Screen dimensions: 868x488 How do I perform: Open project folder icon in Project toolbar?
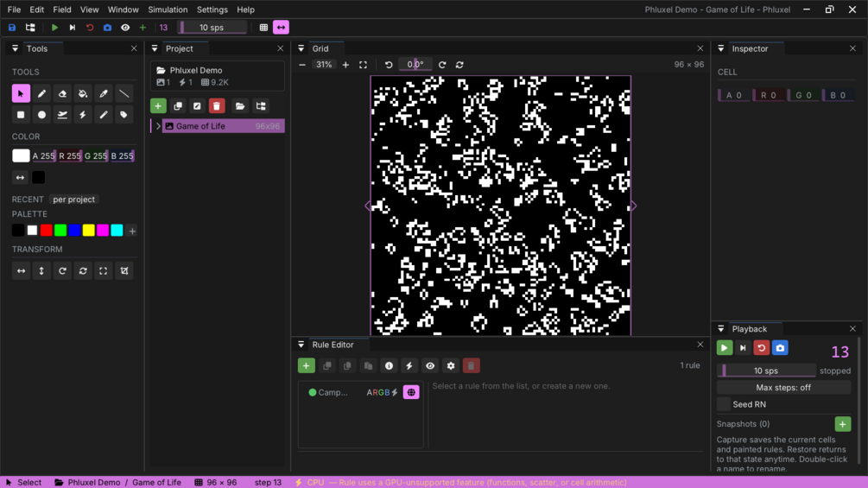click(x=240, y=105)
